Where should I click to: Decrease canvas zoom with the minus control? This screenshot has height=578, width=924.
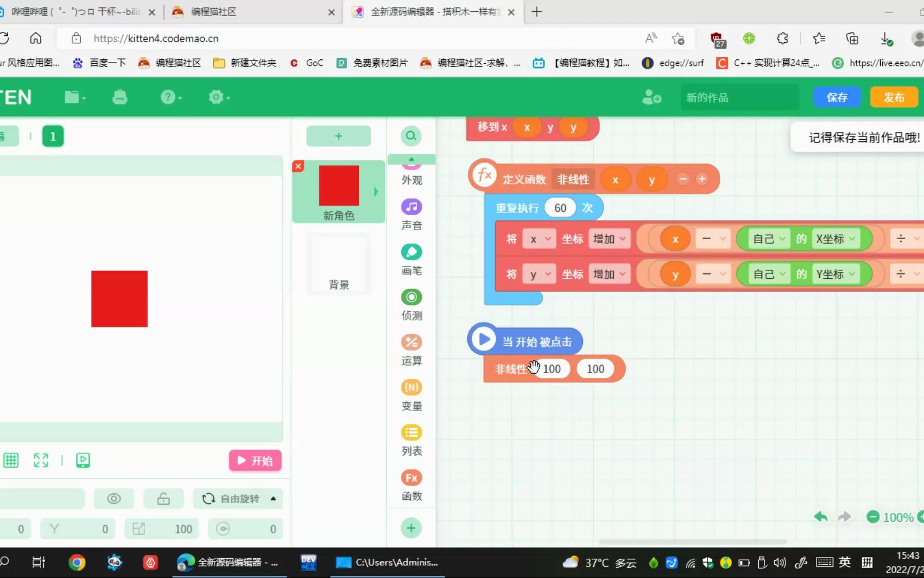[x=873, y=517]
